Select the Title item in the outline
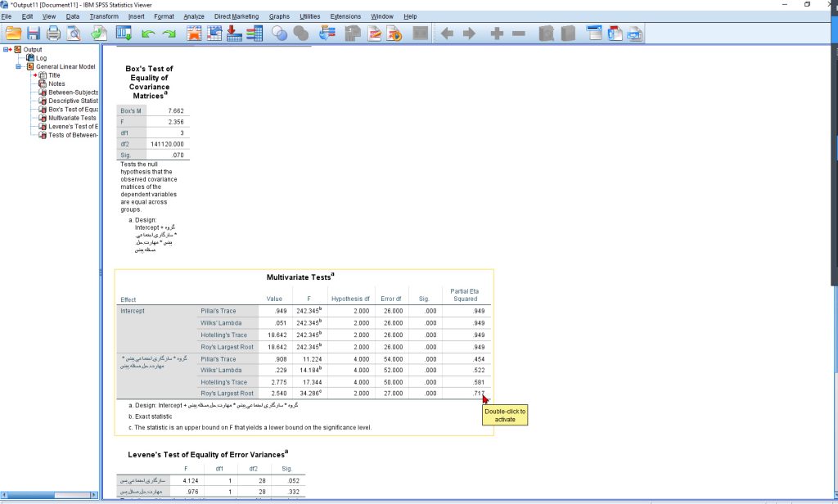This screenshot has width=838, height=504. (x=55, y=75)
